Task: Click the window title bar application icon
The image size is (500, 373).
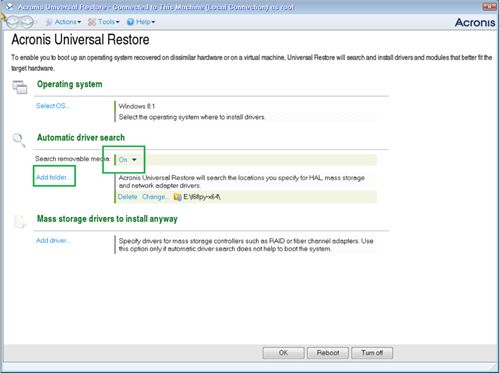Action: 9,7
